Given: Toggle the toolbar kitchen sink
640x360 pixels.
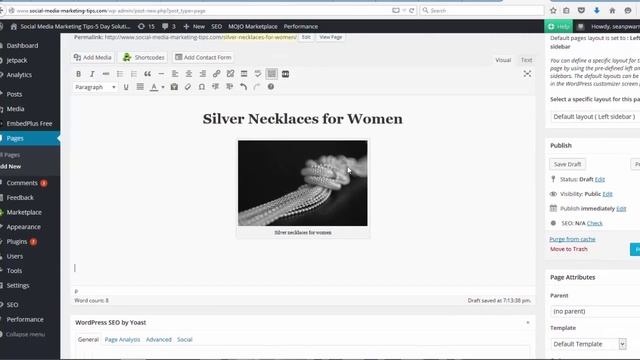Looking at the screenshot, I should pos(271,74).
